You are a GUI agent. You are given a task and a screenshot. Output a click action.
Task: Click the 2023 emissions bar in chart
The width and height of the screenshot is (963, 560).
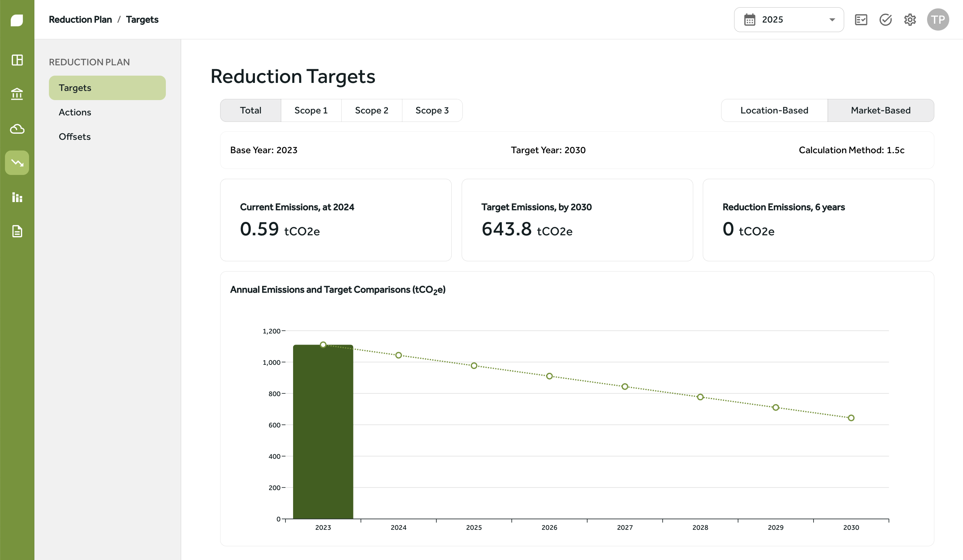323,432
